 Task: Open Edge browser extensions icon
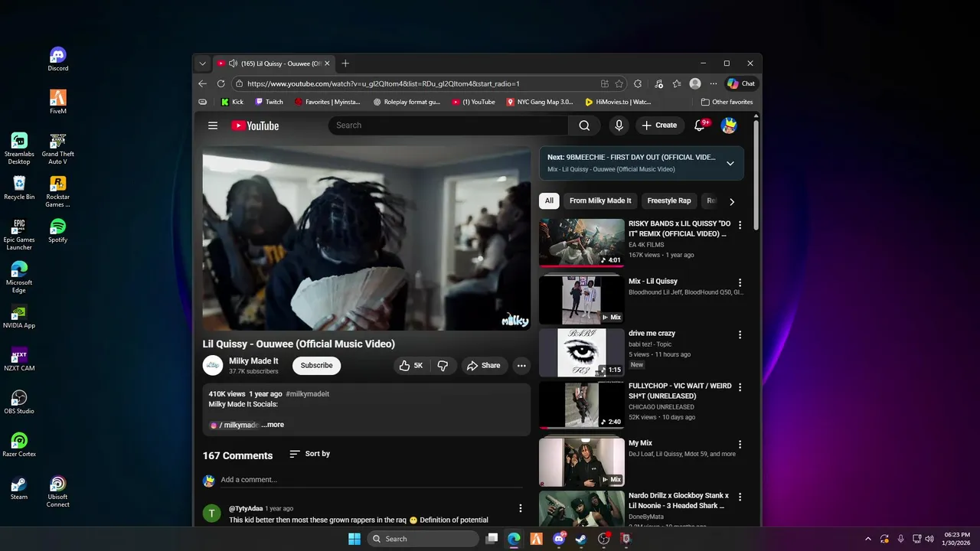pyautogui.click(x=638, y=83)
